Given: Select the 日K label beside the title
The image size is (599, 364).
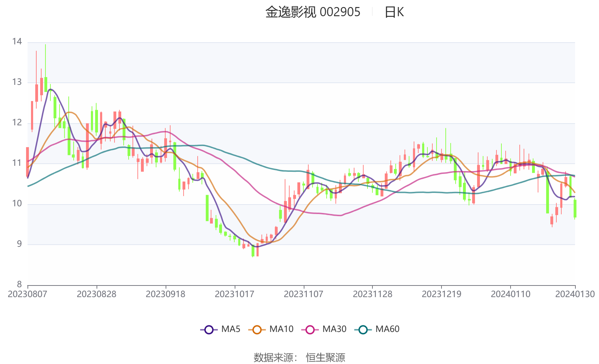Looking at the screenshot, I should click(394, 12).
